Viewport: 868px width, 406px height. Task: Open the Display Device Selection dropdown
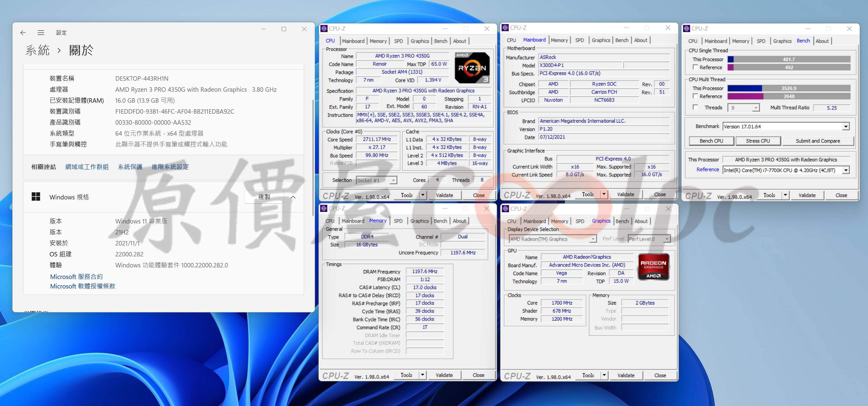593,239
